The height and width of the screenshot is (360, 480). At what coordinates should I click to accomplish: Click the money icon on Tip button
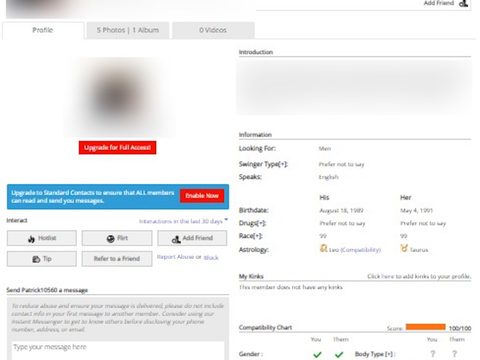36,259
